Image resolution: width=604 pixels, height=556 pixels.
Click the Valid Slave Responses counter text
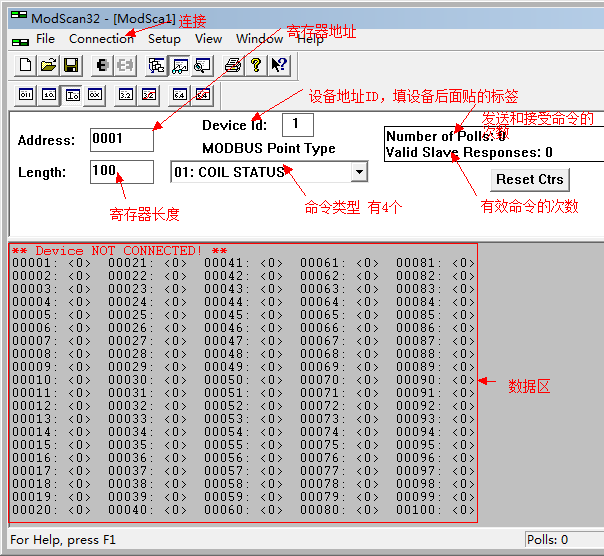[470, 152]
